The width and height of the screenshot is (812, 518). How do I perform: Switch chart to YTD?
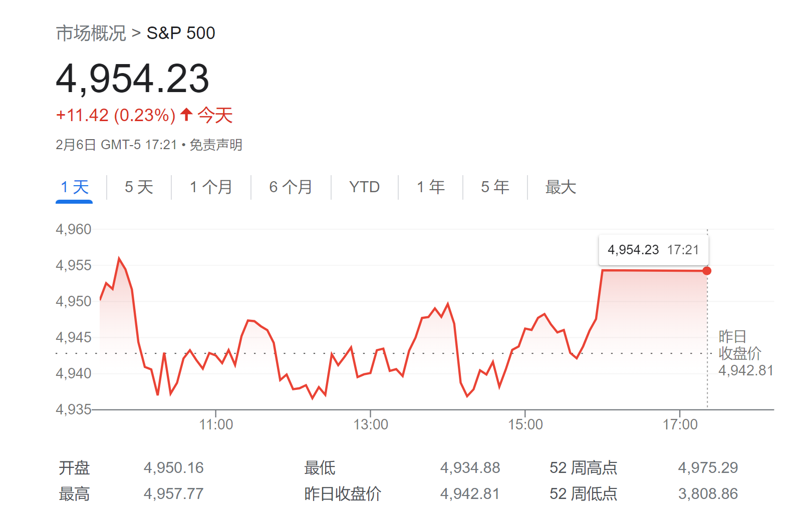(x=364, y=187)
